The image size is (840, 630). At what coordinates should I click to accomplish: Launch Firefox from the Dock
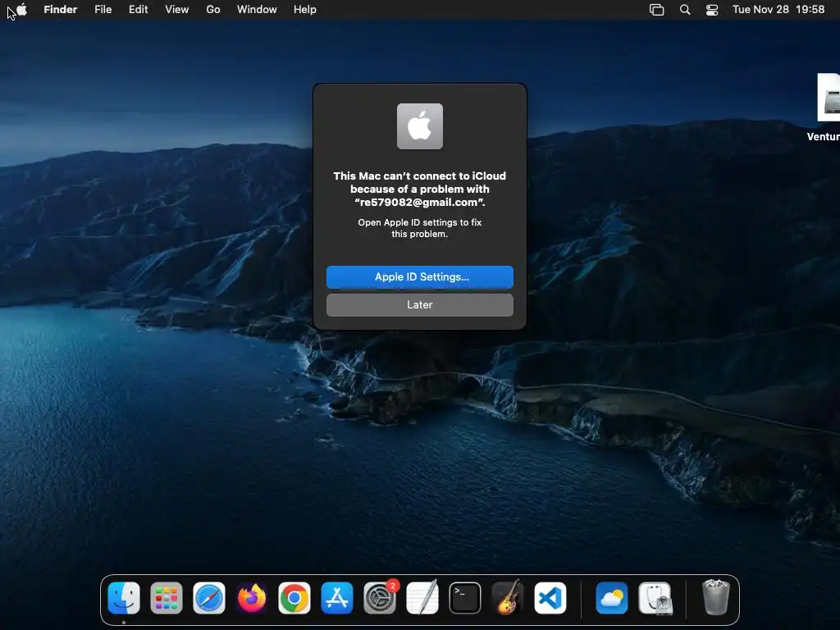click(251, 597)
